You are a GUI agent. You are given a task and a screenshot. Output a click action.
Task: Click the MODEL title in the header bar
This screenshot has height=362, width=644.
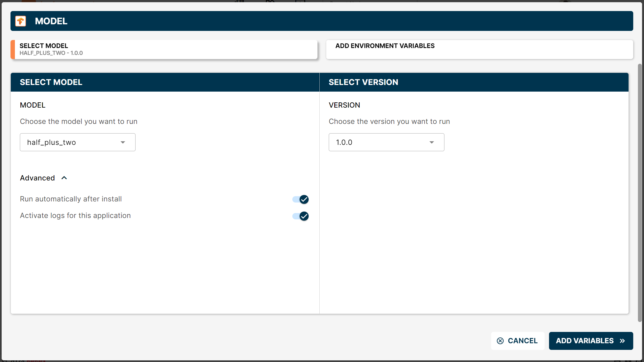[x=51, y=21]
